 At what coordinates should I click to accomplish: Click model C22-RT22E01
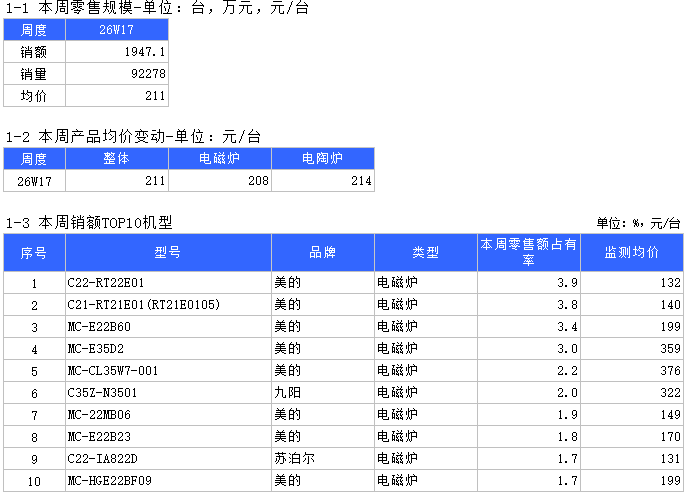(x=106, y=283)
